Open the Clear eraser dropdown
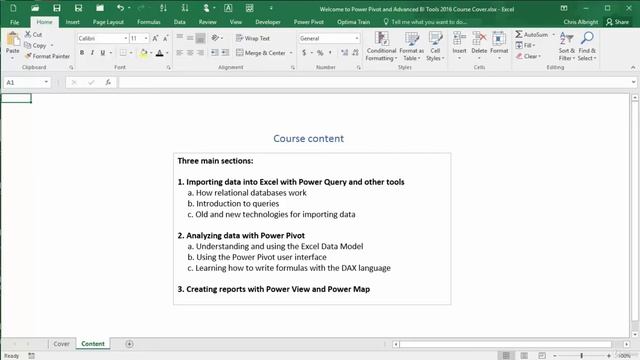The width and height of the screenshot is (640, 360). tap(529, 56)
